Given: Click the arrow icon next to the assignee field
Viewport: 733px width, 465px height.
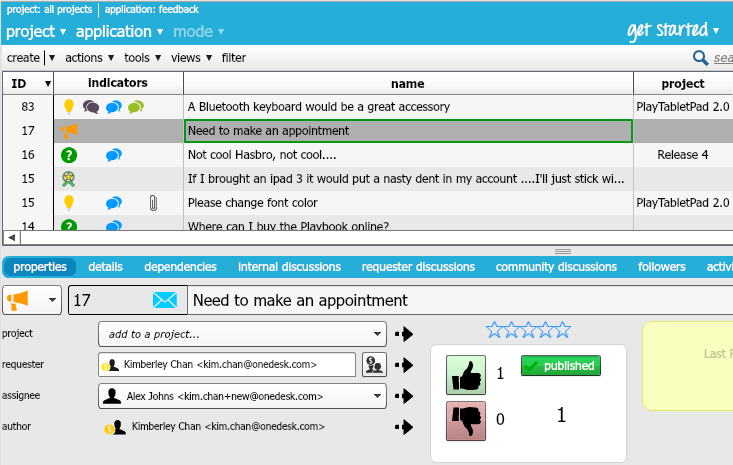Looking at the screenshot, I should tap(404, 397).
